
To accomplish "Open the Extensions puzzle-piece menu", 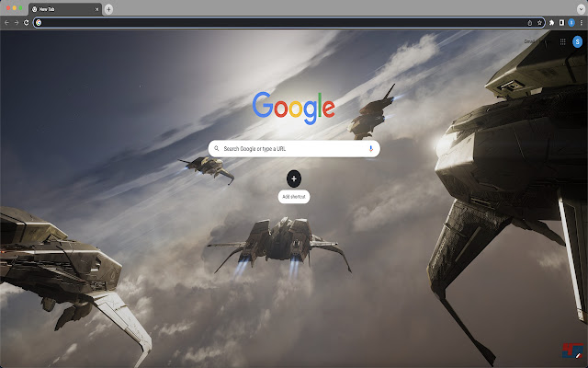I will click(x=551, y=23).
